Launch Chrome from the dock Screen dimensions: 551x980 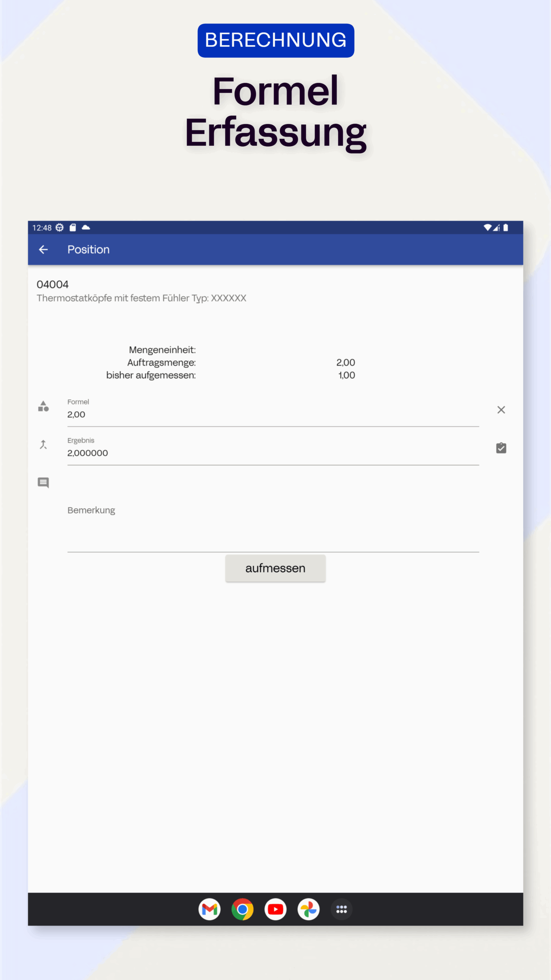[x=242, y=909]
